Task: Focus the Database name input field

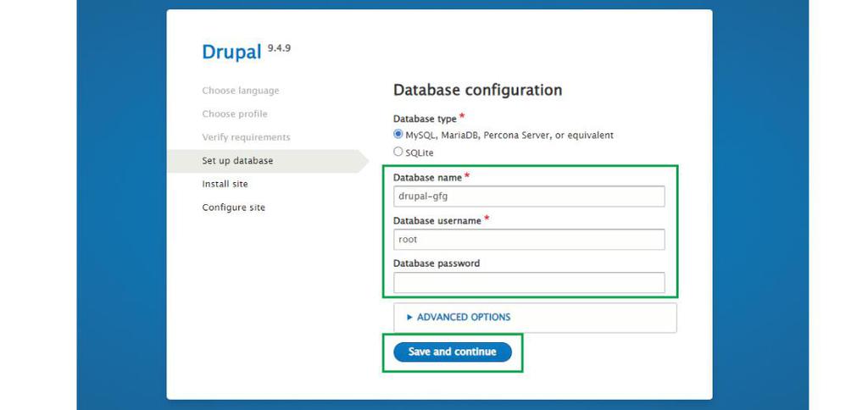Action: click(x=529, y=196)
